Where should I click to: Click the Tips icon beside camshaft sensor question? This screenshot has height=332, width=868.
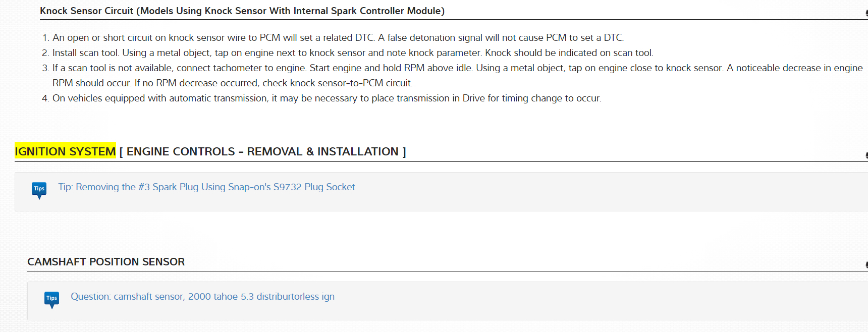click(x=51, y=299)
